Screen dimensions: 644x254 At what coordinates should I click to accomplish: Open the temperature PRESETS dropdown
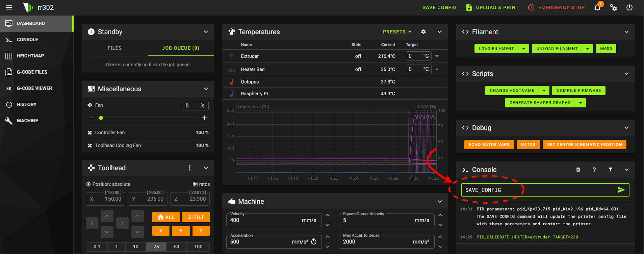(397, 32)
